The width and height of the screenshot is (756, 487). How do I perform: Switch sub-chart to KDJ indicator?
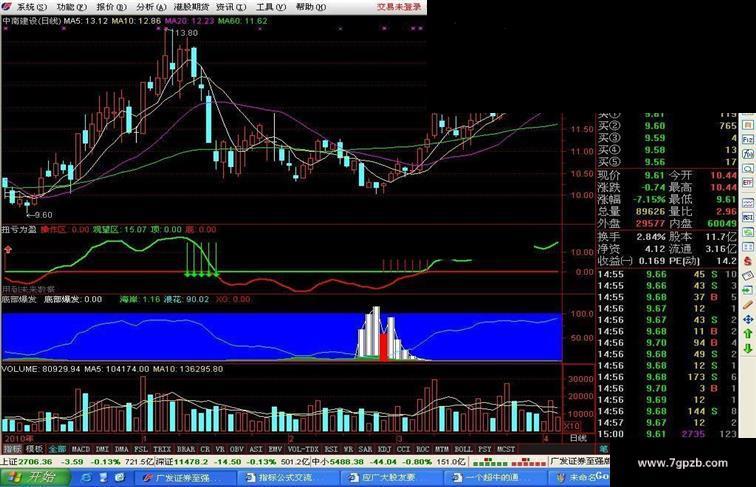pos(384,449)
